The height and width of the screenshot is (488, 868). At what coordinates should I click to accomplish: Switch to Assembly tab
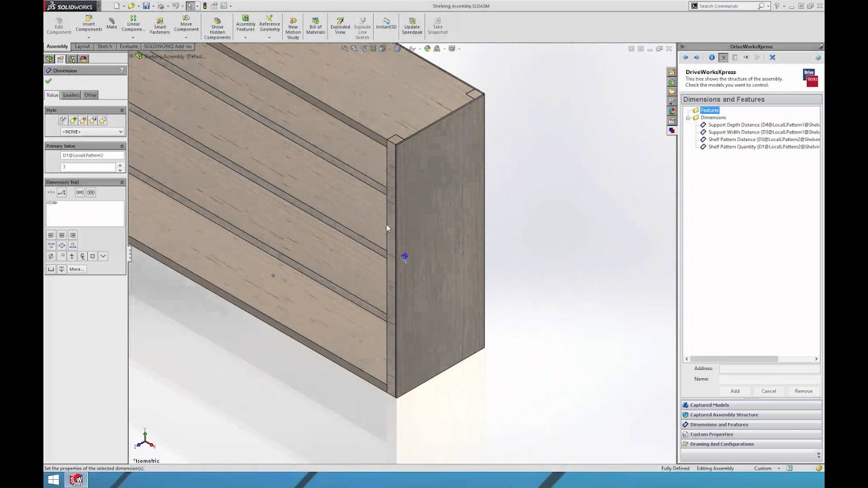57,47
